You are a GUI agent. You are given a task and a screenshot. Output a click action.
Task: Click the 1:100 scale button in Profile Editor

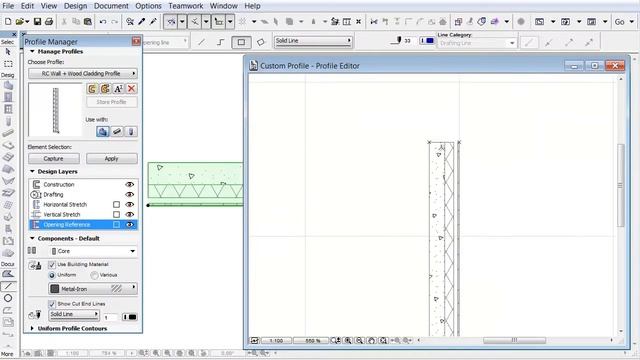[276, 340]
